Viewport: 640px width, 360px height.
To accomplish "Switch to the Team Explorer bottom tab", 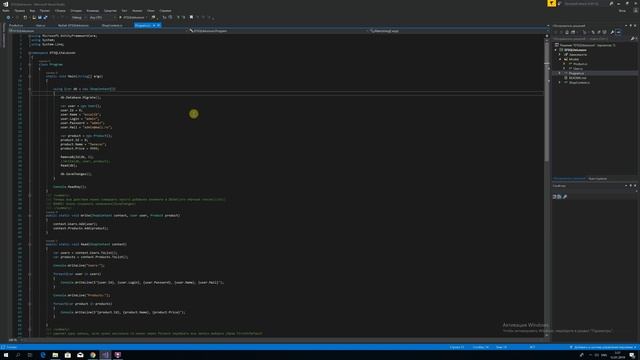I will (x=598, y=179).
